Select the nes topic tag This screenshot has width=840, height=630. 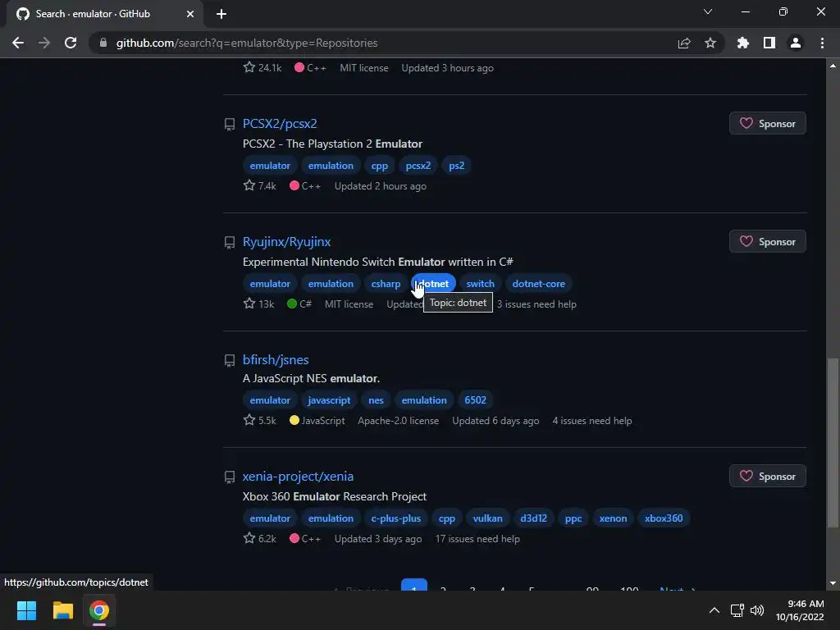point(376,400)
